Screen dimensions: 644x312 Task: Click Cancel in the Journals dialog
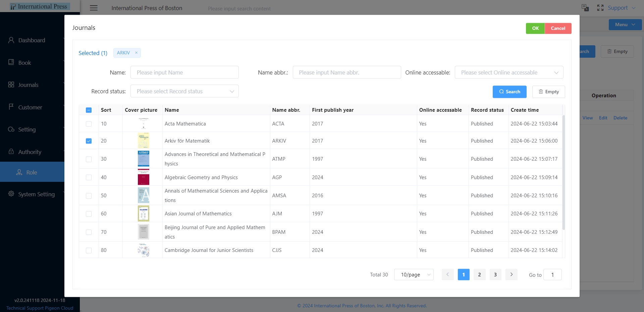(x=558, y=28)
